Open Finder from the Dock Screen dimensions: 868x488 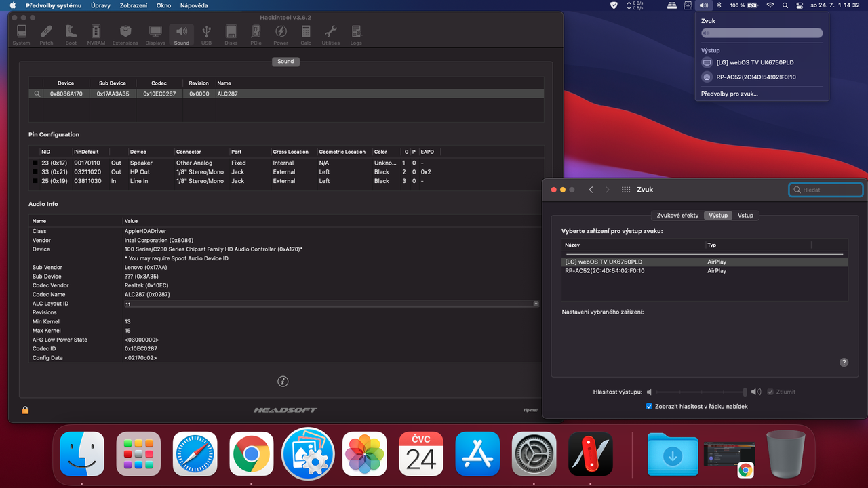82,453
